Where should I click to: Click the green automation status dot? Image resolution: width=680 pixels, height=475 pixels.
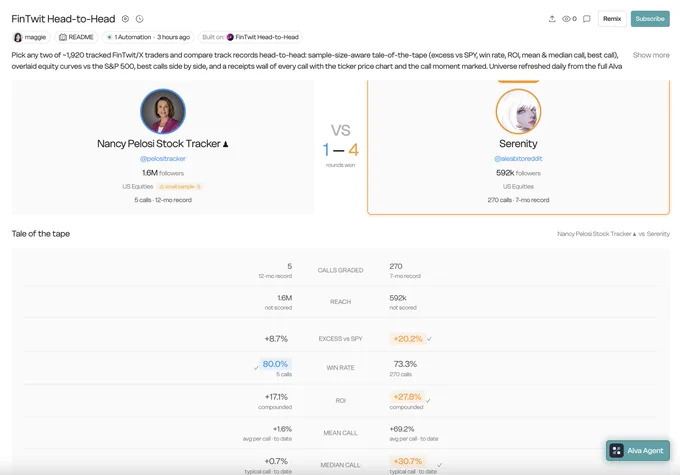(x=109, y=37)
